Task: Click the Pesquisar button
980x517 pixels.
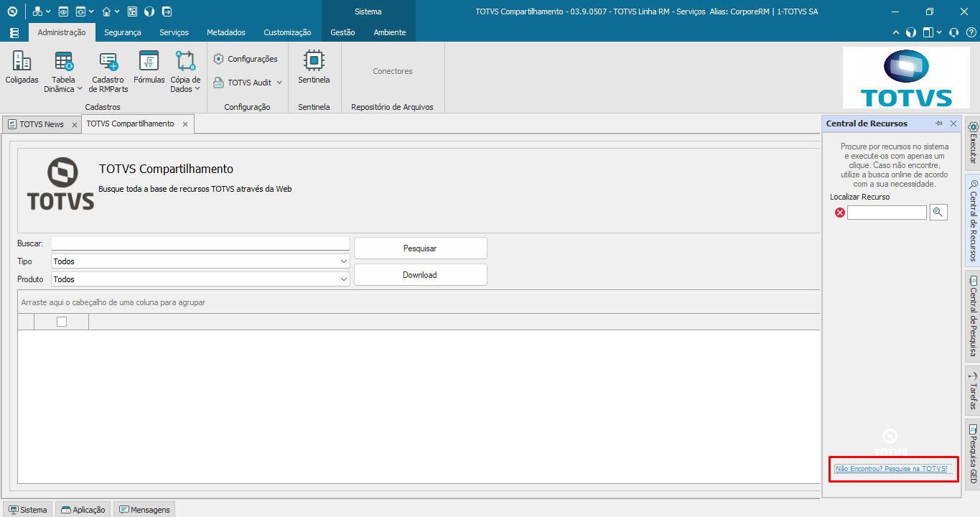Action: tap(420, 248)
